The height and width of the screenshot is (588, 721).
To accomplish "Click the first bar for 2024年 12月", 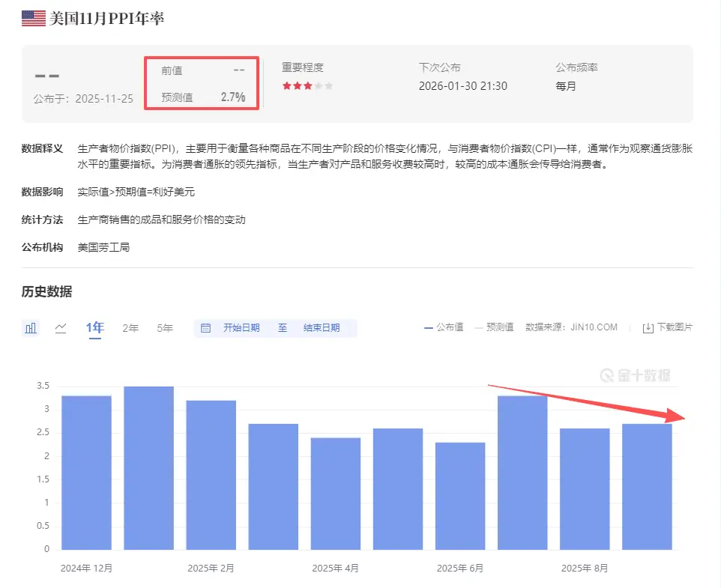I will coord(86,472).
